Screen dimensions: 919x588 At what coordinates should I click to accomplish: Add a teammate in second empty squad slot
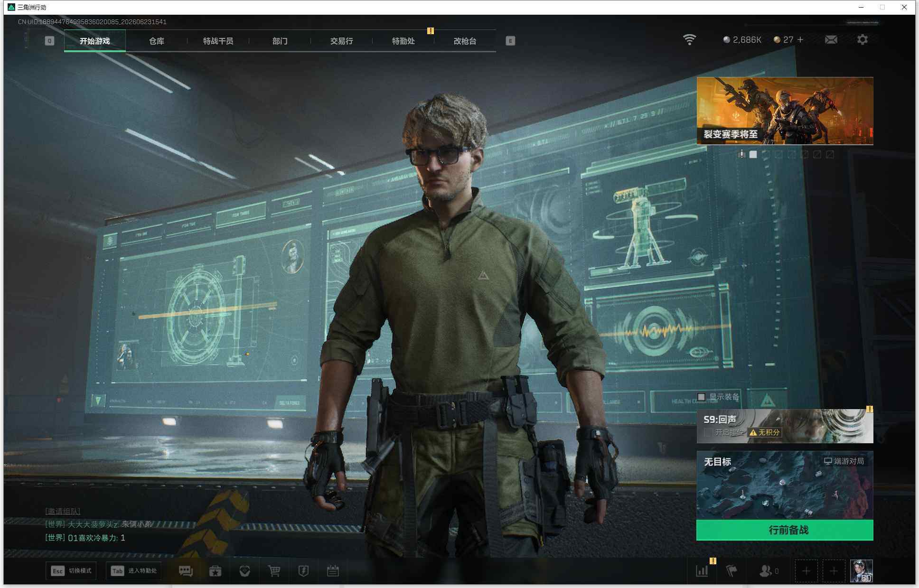834,571
